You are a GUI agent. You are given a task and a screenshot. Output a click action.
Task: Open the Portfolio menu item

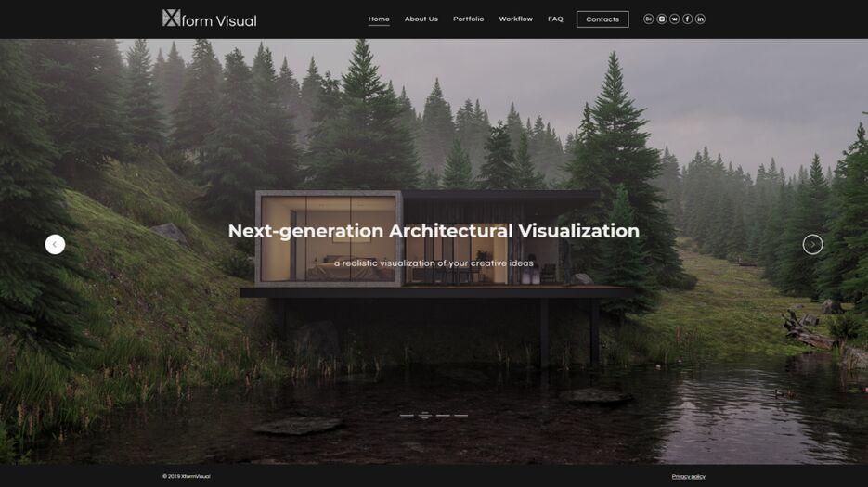468,19
